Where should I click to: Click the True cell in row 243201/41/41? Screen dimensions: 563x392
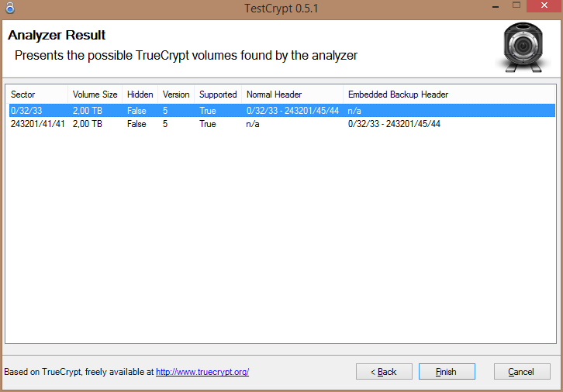coord(208,124)
